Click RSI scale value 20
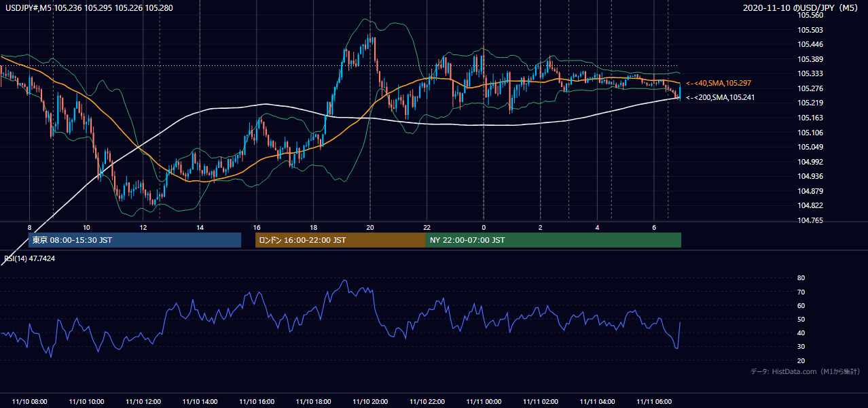 [x=801, y=361]
